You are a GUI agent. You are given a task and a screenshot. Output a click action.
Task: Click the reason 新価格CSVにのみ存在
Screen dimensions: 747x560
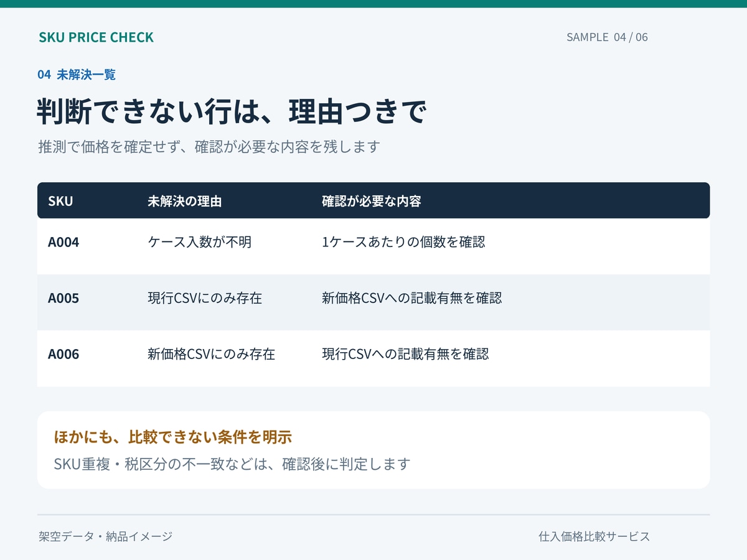[212, 354]
